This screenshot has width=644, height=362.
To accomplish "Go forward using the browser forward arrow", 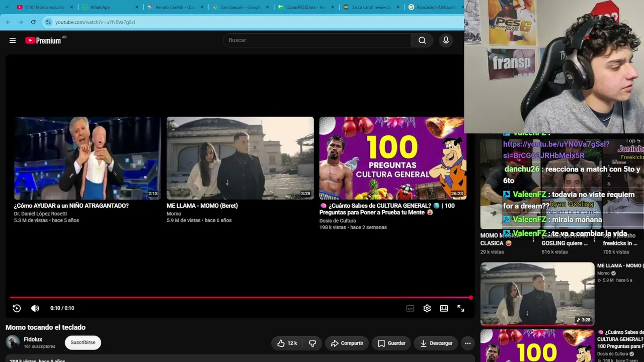I will [21, 22].
